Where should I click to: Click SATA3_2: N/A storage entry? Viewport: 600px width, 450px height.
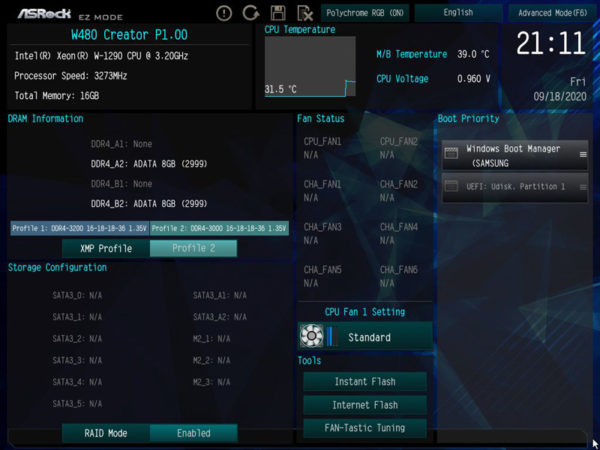77,339
